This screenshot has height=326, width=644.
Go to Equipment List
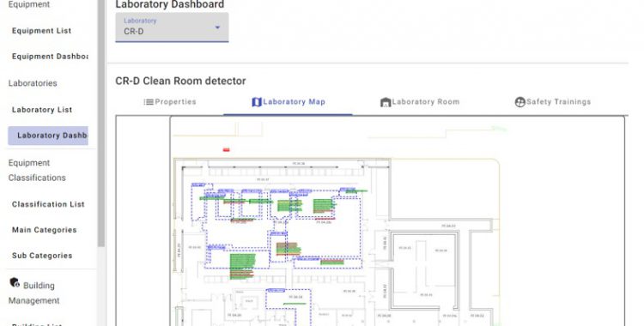(x=41, y=31)
